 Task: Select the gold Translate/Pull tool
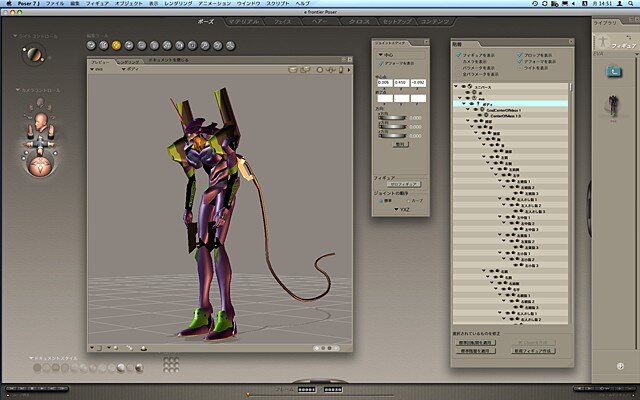point(116,45)
